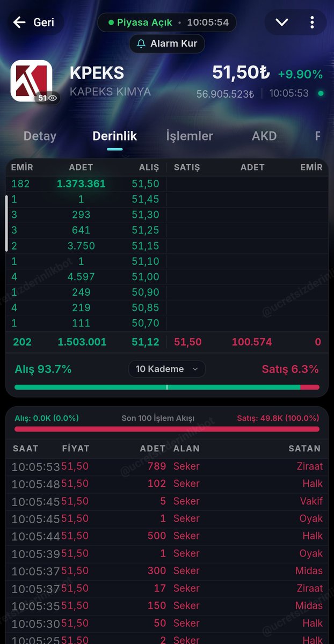Tap the Piyasa Açık market status pill
Screen dimensions: 334x644
pos(167,23)
